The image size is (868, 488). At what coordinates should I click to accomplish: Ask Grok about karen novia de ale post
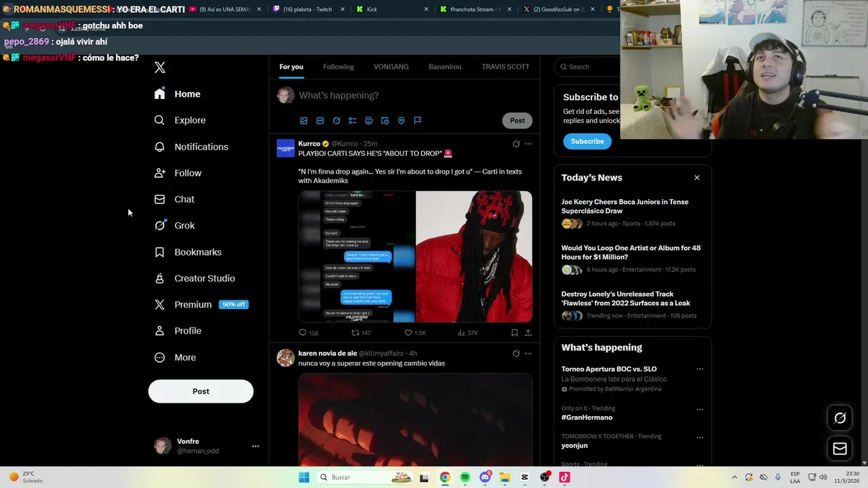(x=516, y=353)
